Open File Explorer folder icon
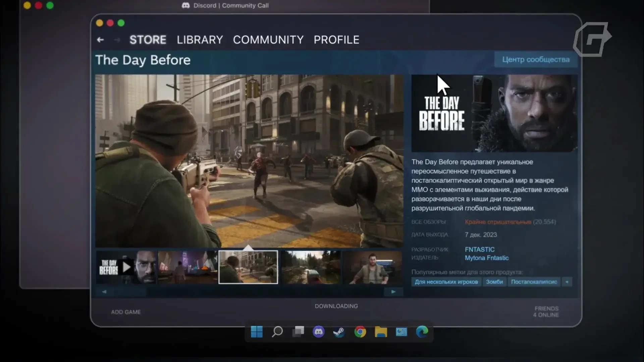This screenshot has height=362, width=644. [x=381, y=332]
